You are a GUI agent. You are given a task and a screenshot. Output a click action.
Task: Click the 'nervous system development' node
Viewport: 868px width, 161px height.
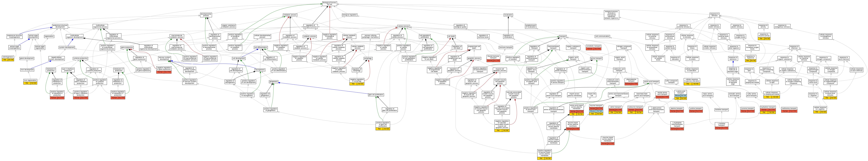coord(164,58)
